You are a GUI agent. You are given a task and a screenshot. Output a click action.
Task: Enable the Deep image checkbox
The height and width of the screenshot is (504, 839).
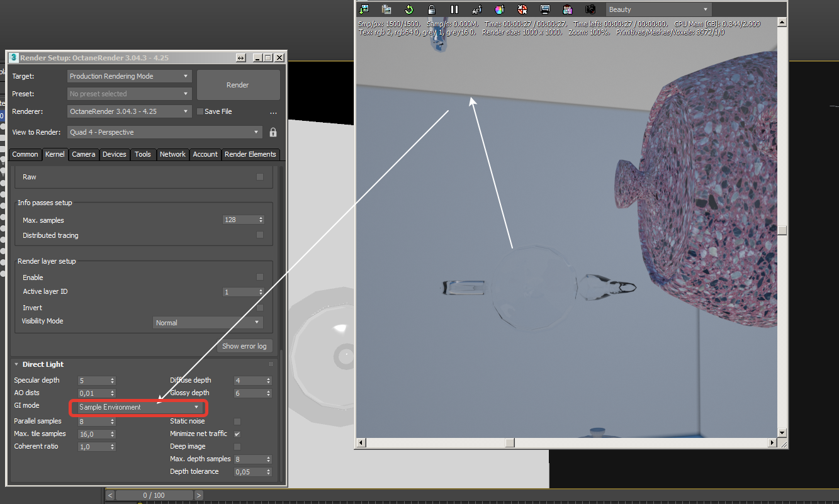(237, 446)
